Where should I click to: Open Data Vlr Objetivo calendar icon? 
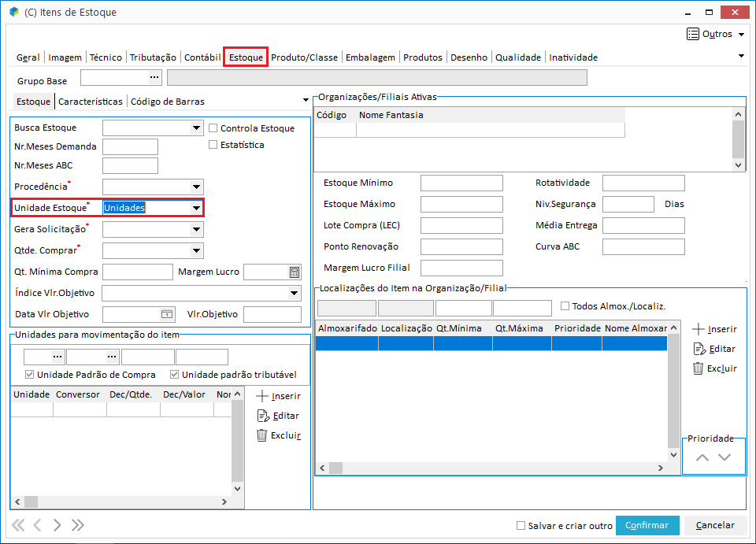click(167, 314)
